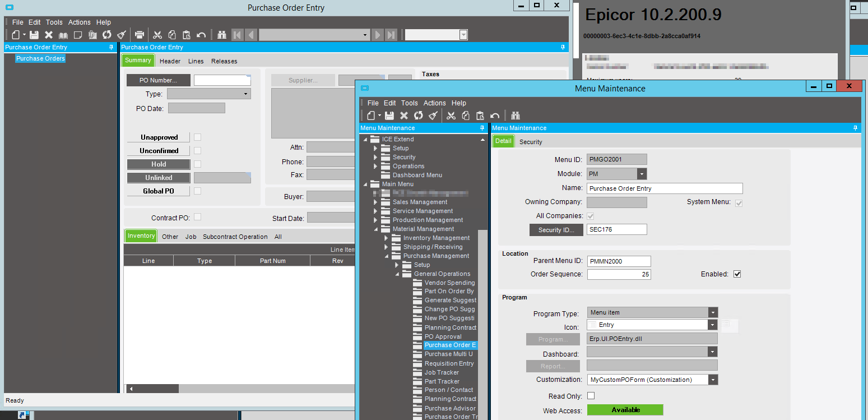868x420 pixels.
Task: Tick the Unapproved checkbox
Action: [197, 137]
